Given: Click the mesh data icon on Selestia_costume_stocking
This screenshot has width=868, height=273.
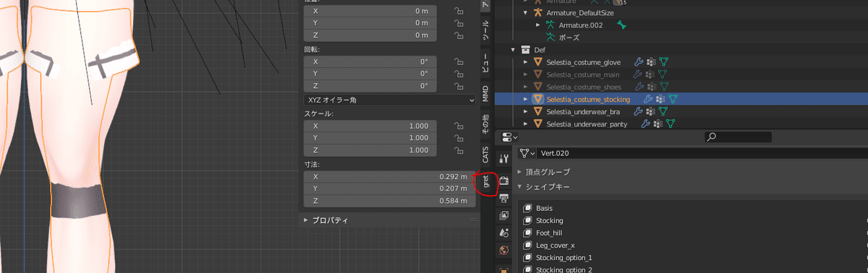Looking at the screenshot, I should pos(672,99).
